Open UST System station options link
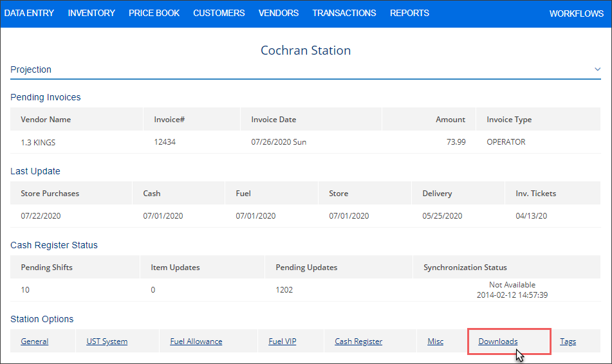Screen dimensions: 612x364 click(x=107, y=341)
